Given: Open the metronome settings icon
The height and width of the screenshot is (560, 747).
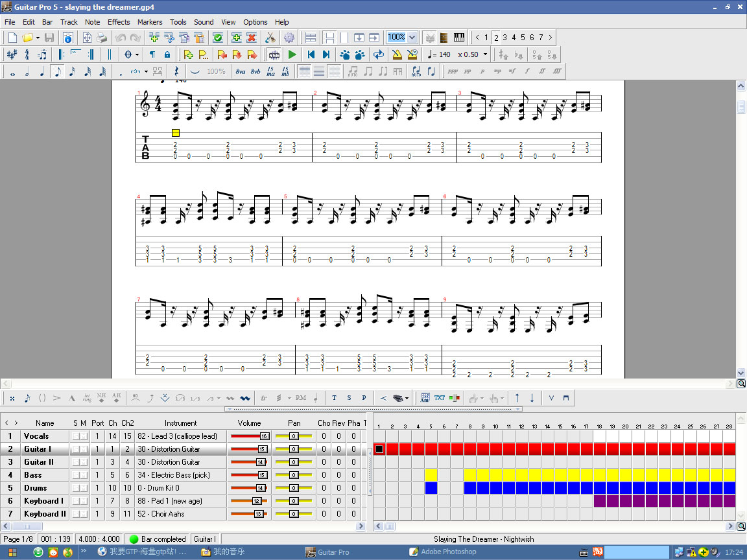Looking at the screenshot, I should point(396,54).
